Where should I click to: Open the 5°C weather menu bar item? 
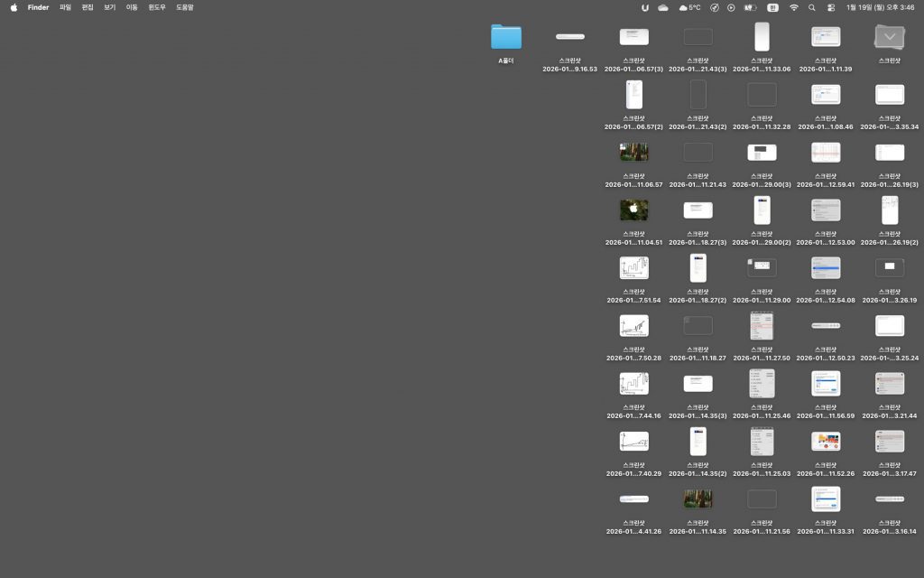690,7
